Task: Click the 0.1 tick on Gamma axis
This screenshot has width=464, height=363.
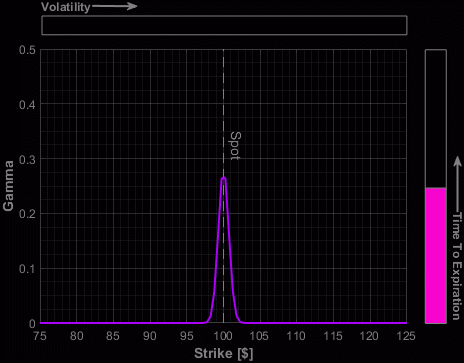Action: [27, 269]
